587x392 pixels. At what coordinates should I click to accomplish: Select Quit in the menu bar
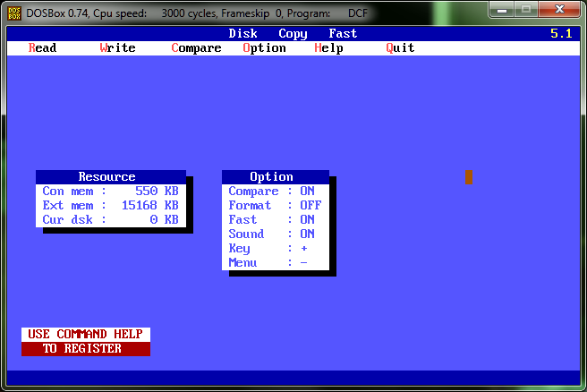pyautogui.click(x=400, y=48)
